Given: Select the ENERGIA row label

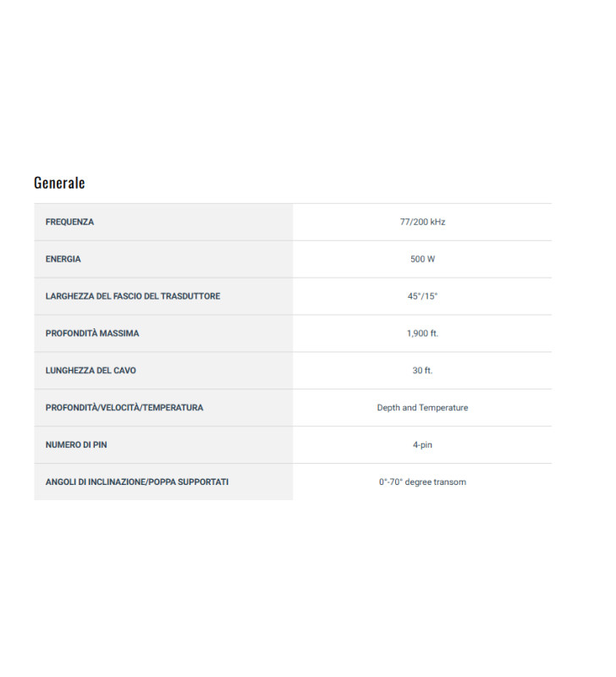Looking at the screenshot, I should click(x=63, y=259).
